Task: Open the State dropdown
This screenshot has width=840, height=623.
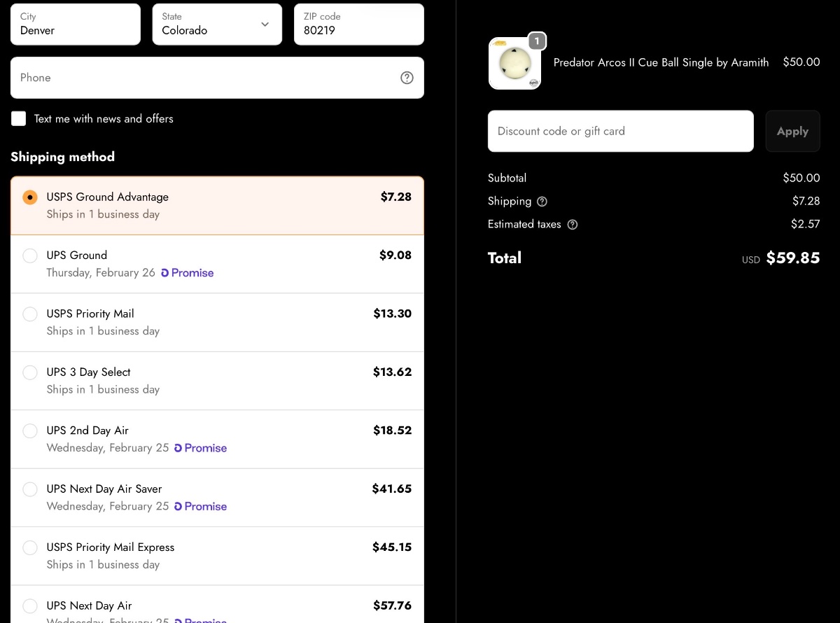Action: click(x=217, y=24)
